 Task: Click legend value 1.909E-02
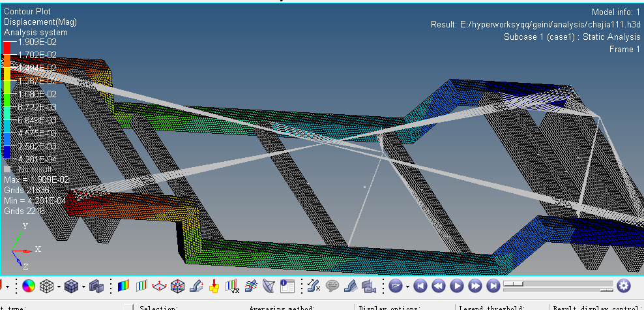[x=37, y=42]
